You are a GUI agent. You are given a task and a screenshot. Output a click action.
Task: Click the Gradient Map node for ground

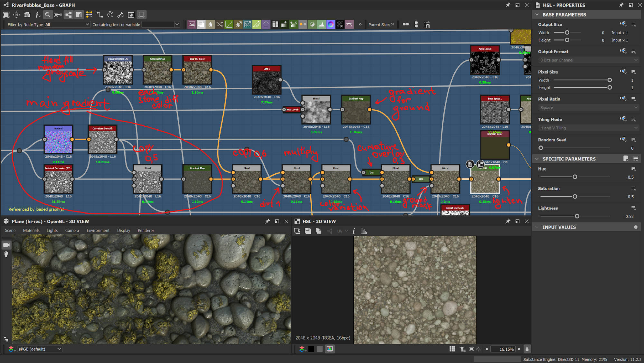[x=356, y=111]
